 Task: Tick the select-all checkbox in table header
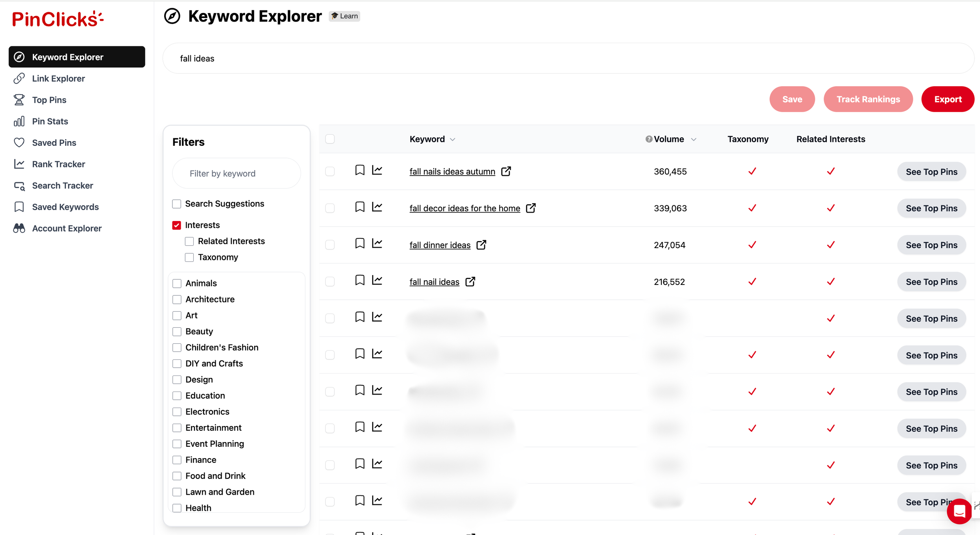click(x=330, y=139)
